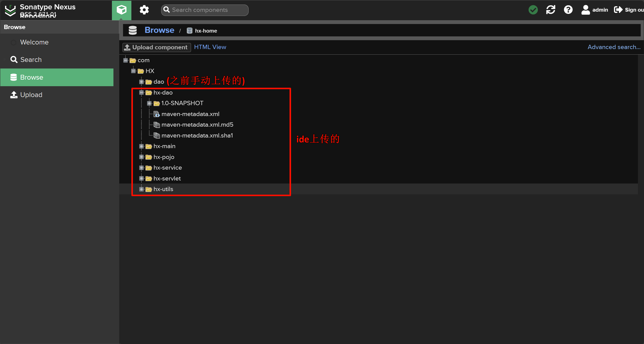The image size is (644, 344).
Task: Click the refresh icon in header
Action: tap(551, 10)
